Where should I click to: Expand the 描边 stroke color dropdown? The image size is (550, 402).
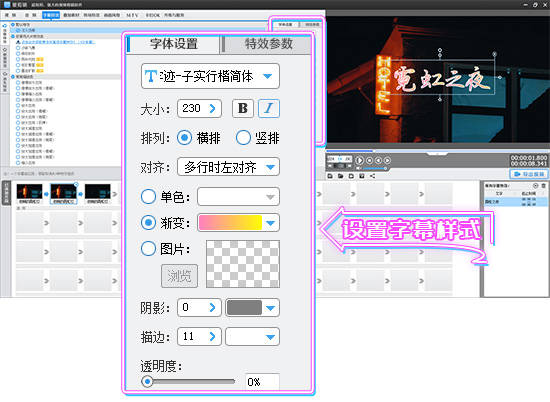[x=252, y=337]
